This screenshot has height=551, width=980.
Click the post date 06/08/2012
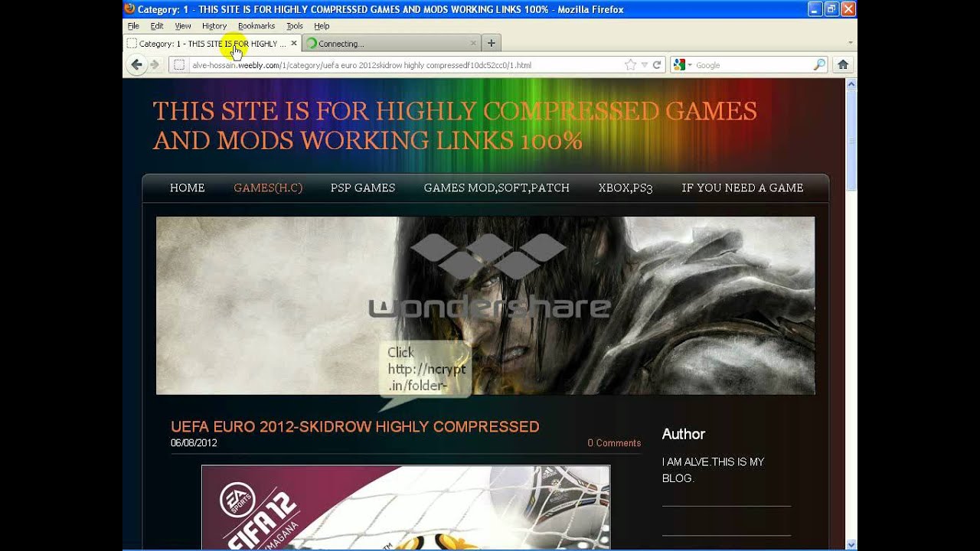click(194, 443)
